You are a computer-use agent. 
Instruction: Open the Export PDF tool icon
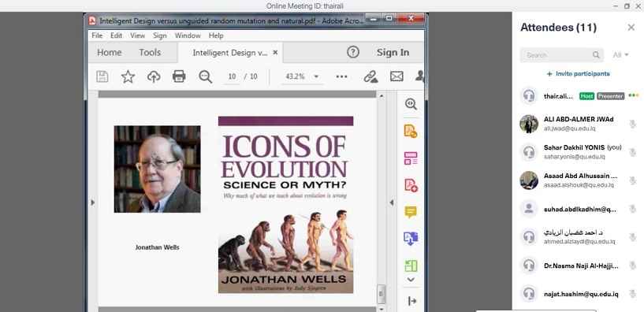411,131
